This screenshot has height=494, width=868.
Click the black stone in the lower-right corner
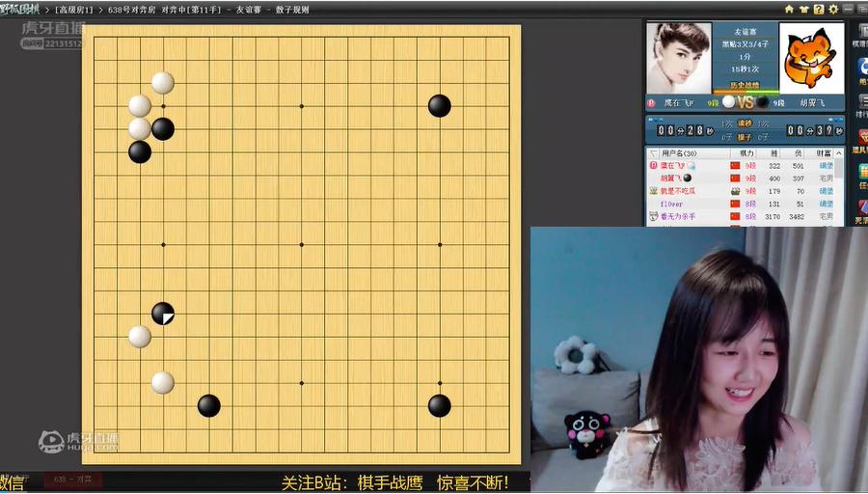pyautogui.click(x=440, y=406)
